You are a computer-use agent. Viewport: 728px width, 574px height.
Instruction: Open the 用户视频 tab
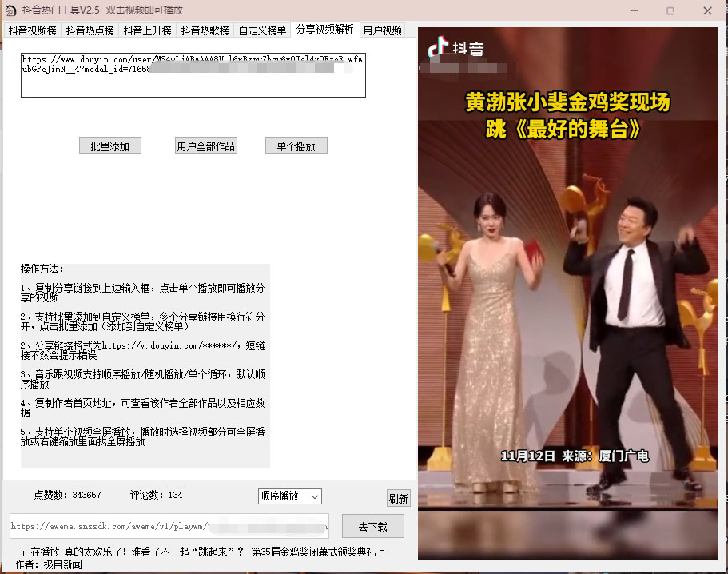[384, 30]
